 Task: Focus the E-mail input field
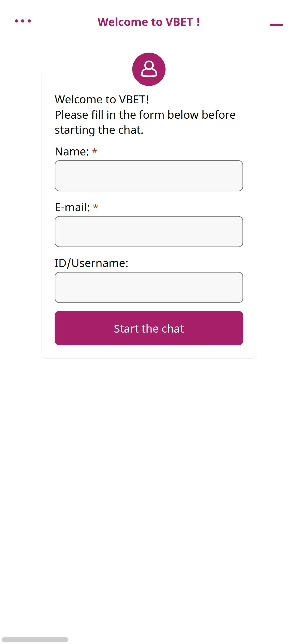coord(149,232)
